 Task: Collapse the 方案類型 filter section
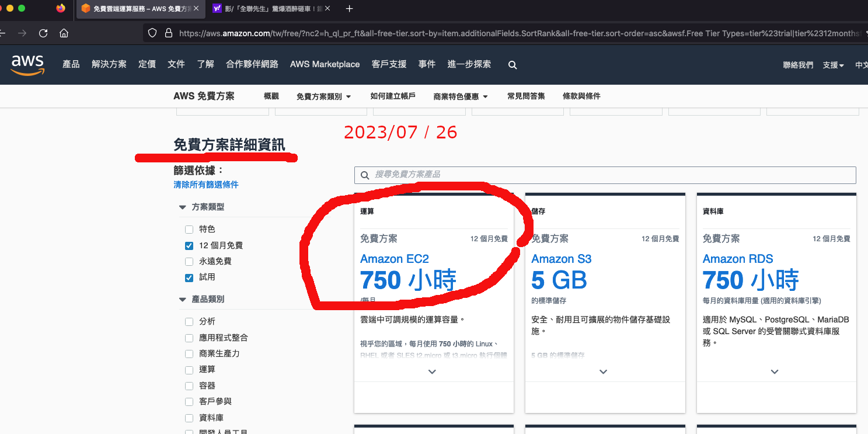[x=183, y=207]
